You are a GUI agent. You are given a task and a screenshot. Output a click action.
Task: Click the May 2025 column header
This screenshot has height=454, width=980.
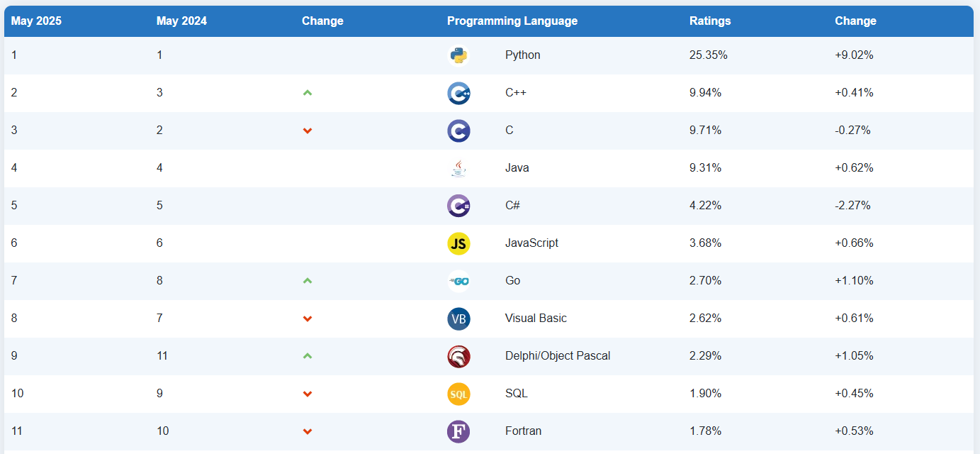(36, 21)
